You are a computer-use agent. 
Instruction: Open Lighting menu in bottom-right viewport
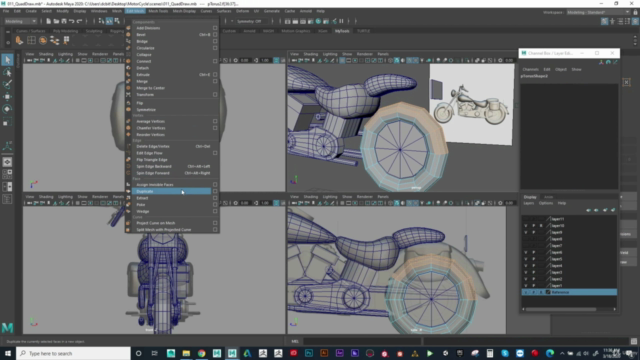330,197
